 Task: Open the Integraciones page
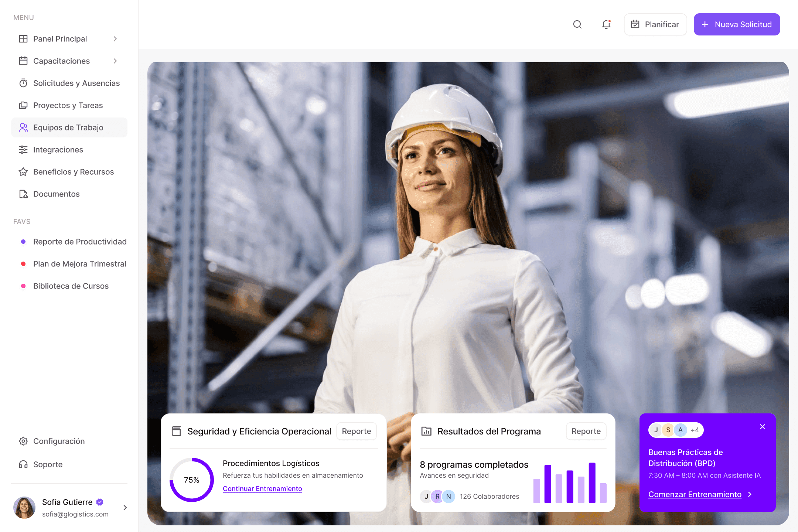tap(69, 150)
